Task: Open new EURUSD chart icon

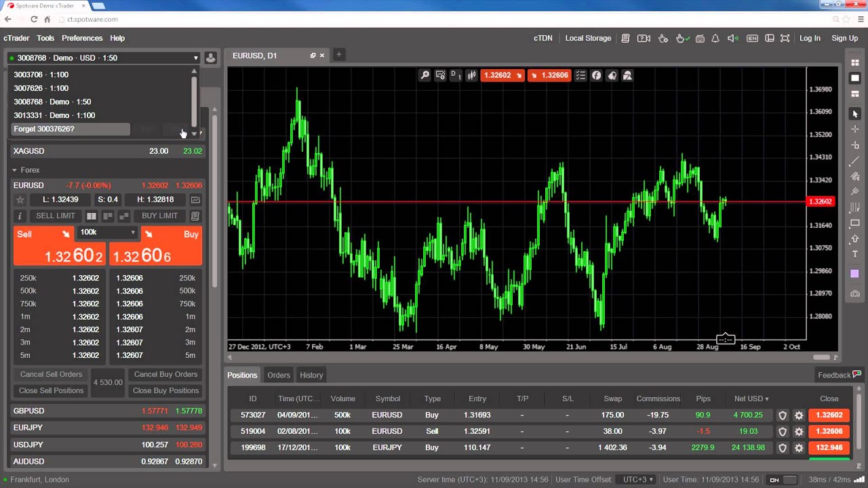Action: pos(195,200)
